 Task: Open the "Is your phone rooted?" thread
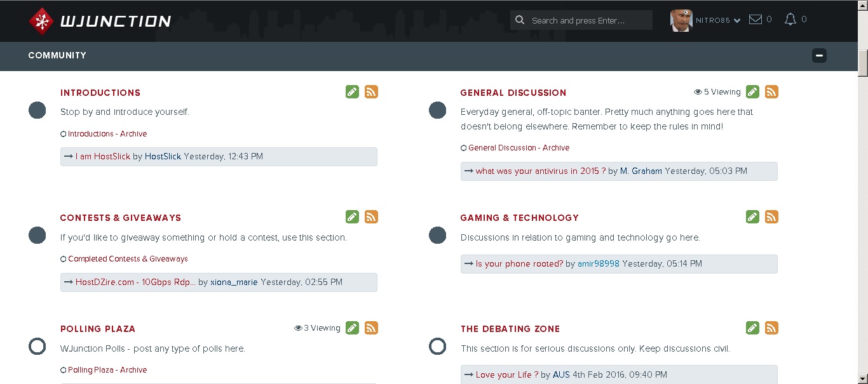point(519,264)
